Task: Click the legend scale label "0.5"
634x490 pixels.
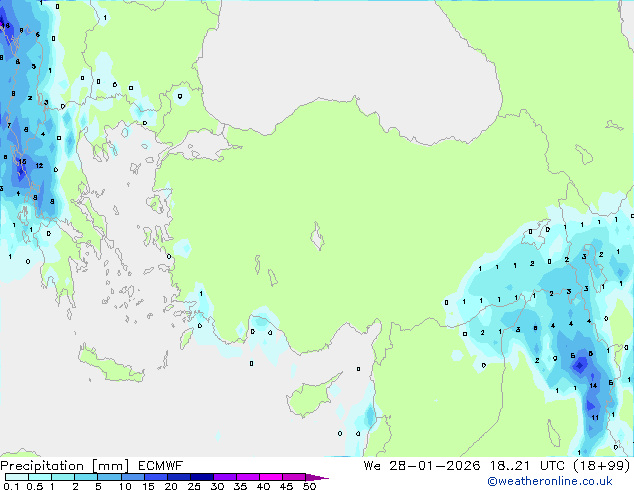Action: pyautogui.click(x=35, y=486)
